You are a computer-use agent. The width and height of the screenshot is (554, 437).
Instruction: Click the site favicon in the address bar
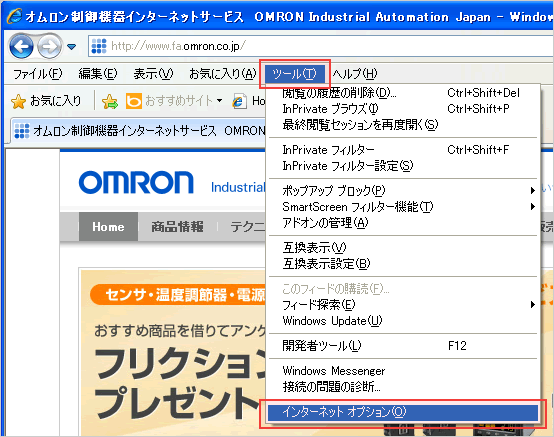click(99, 46)
